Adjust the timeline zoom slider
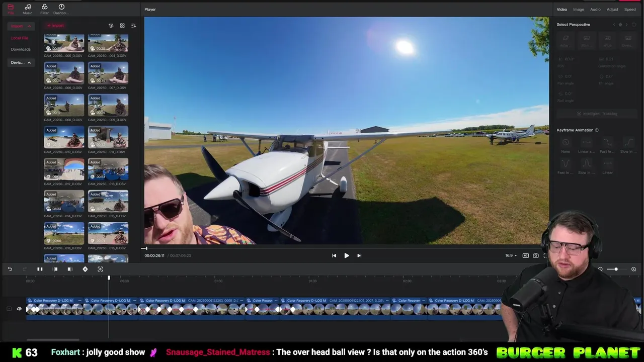 (616, 269)
